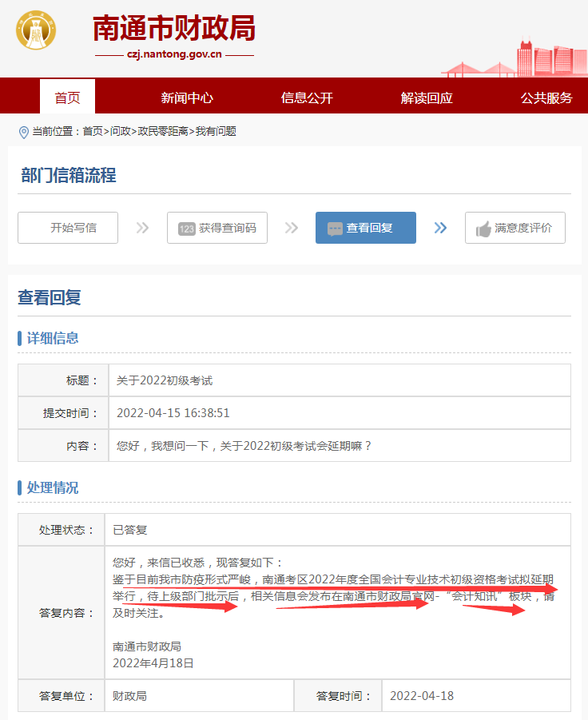Viewport: 588px width, 720px height.
Task: Click the 详细信息 section heading
Action: [52, 338]
